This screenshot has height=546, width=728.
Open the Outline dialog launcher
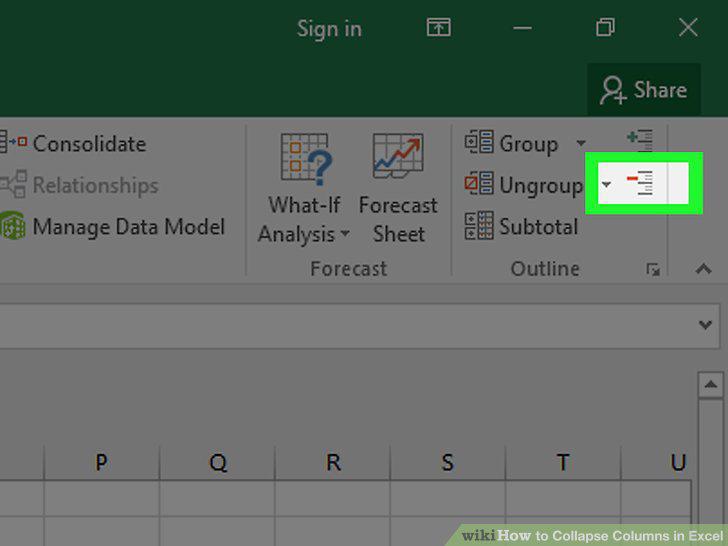coord(653,269)
